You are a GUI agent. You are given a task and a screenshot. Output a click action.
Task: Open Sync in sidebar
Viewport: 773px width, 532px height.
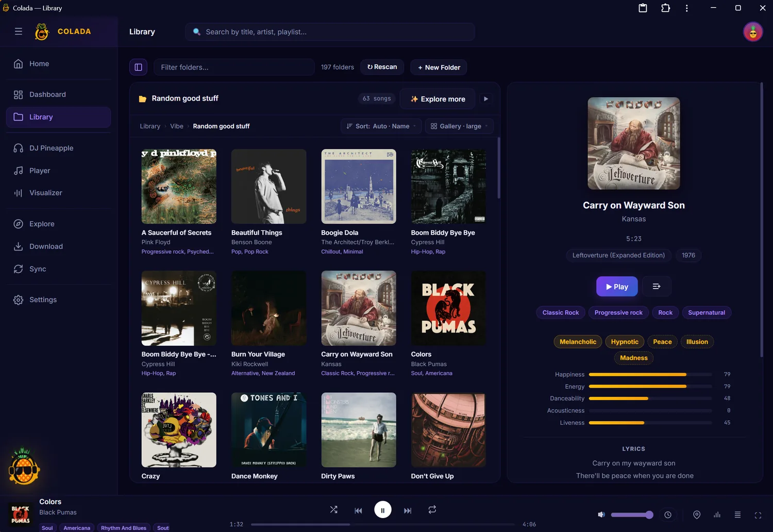pos(59,269)
